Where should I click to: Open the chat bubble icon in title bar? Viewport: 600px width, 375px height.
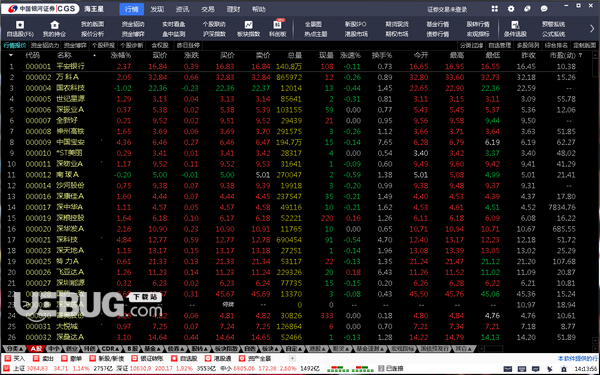click(x=544, y=8)
